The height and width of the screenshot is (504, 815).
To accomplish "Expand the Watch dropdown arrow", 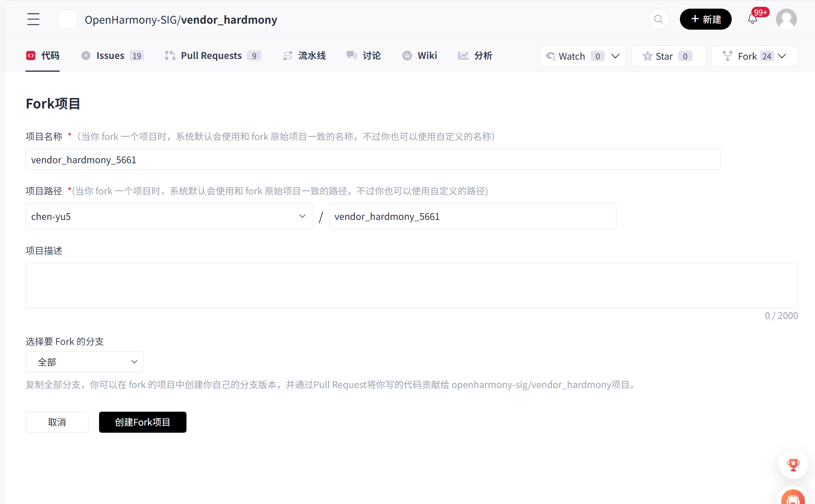I will 615,56.
